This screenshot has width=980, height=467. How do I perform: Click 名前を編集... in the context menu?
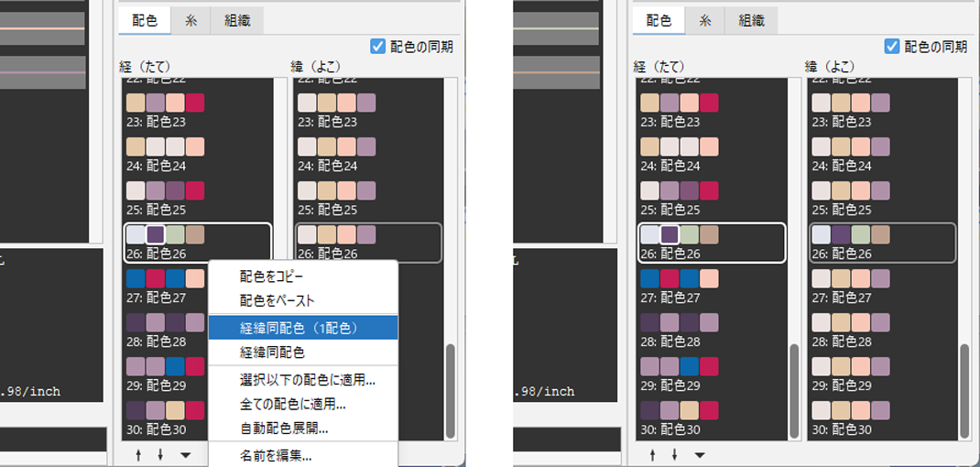coord(276,454)
